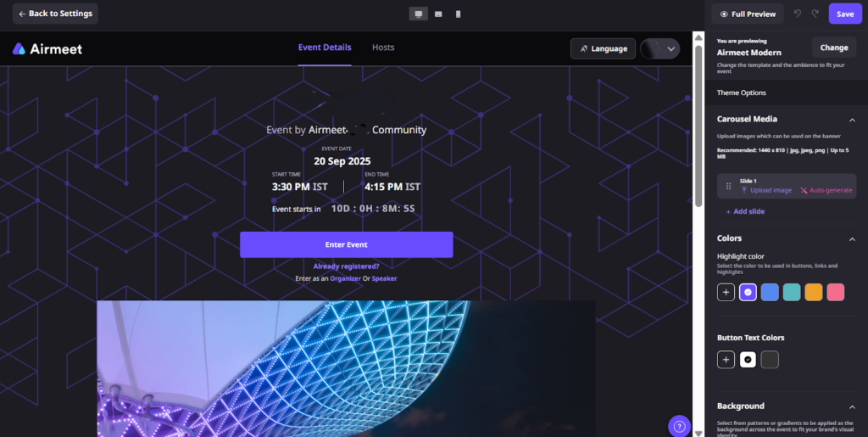Change the Airmeet Modern template

point(834,47)
